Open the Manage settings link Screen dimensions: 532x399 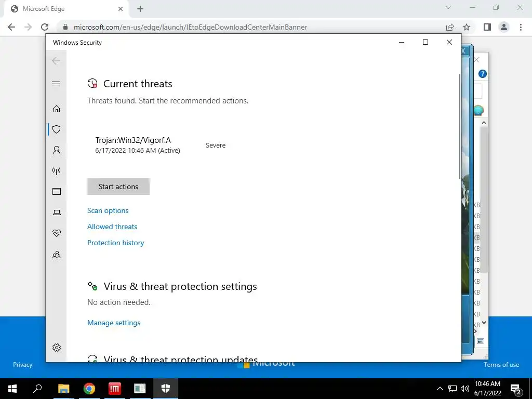(x=114, y=323)
